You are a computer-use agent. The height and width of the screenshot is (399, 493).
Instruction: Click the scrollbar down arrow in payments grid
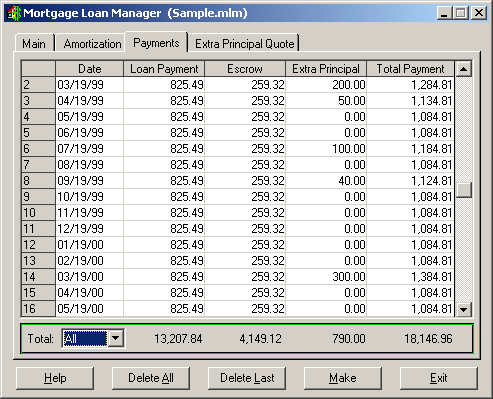[463, 309]
